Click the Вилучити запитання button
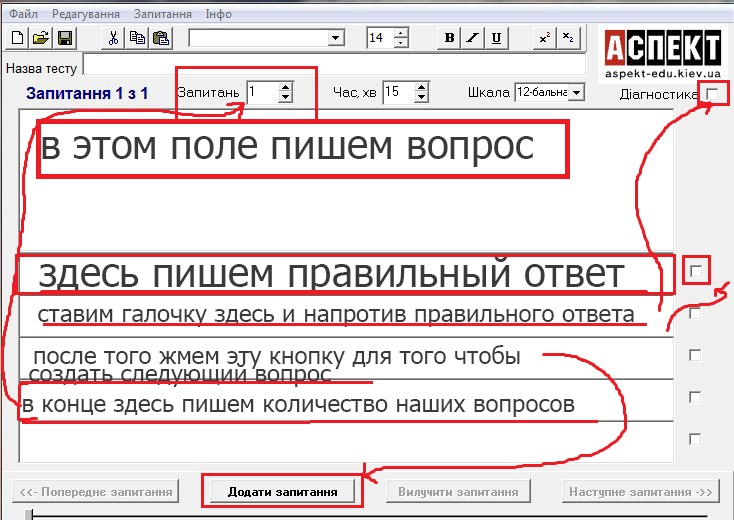 click(458, 491)
